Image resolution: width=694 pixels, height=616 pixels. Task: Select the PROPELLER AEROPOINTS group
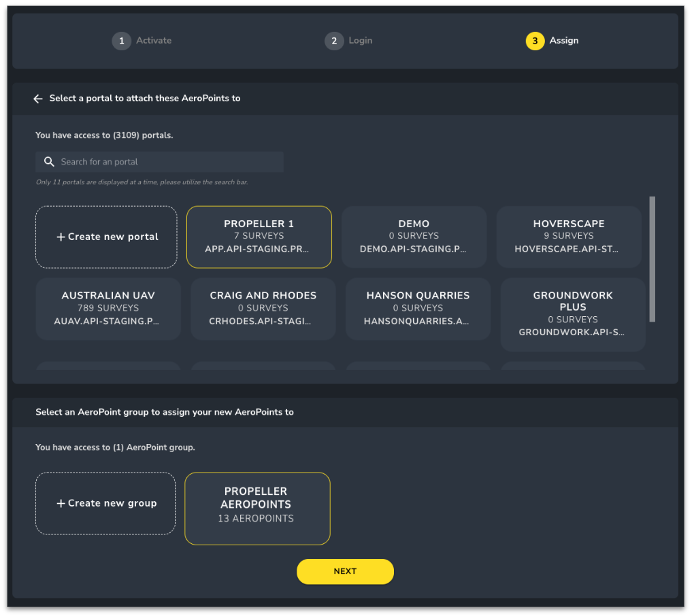coord(257,508)
